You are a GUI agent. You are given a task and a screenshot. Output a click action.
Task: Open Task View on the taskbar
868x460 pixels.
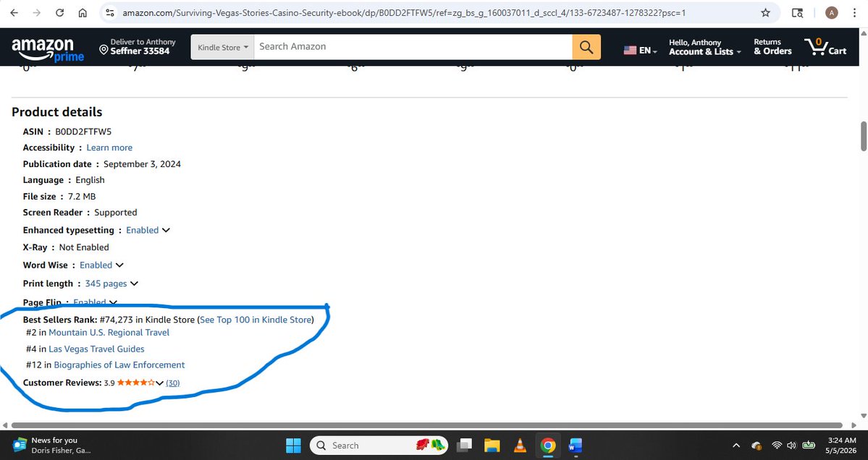click(x=465, y=446)
